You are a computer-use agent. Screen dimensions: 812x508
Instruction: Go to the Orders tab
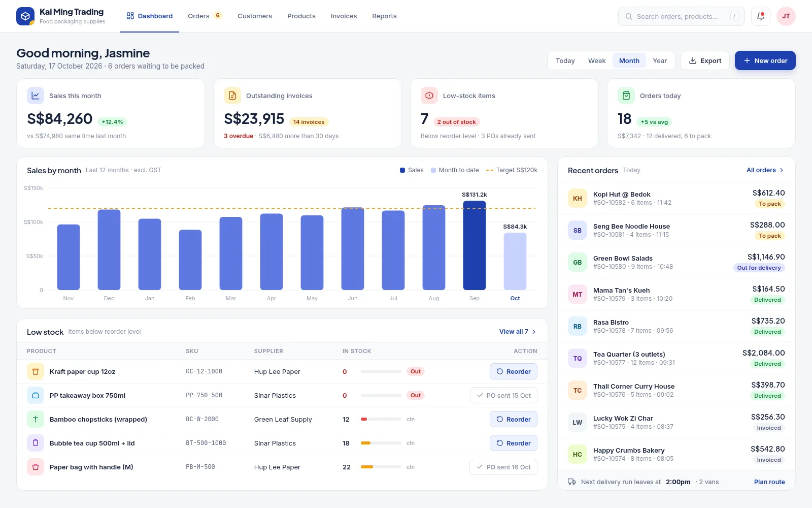click(x=205, y=16)
